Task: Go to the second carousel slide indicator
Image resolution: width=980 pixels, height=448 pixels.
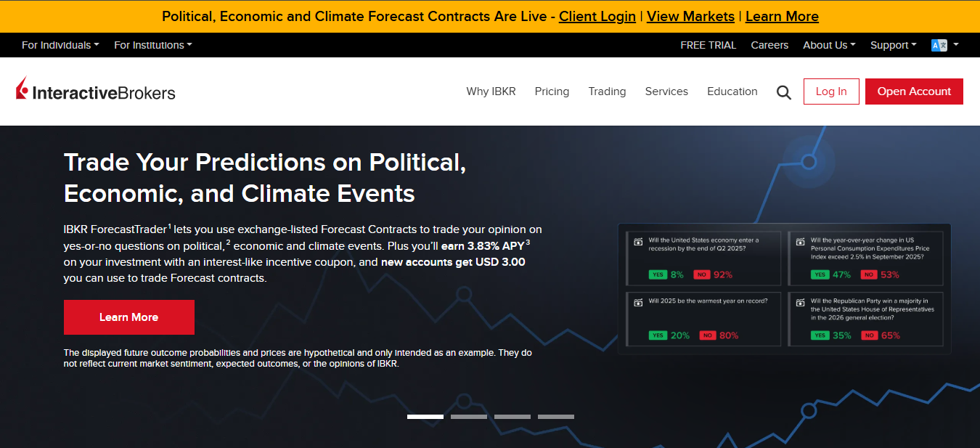Action: (469, 417)
